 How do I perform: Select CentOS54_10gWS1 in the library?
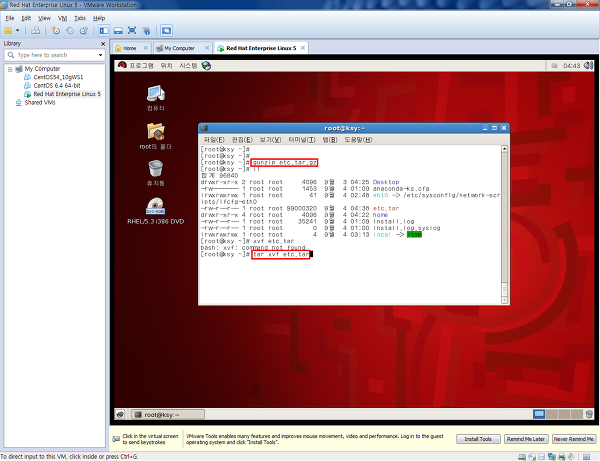coord(58,77)
